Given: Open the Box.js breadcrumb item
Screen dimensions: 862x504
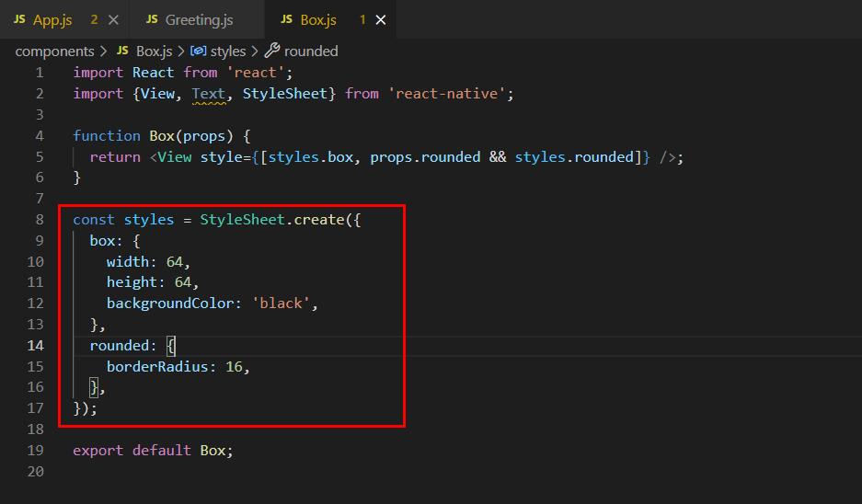Looking at the screenshot, I should tap(154, 52).
